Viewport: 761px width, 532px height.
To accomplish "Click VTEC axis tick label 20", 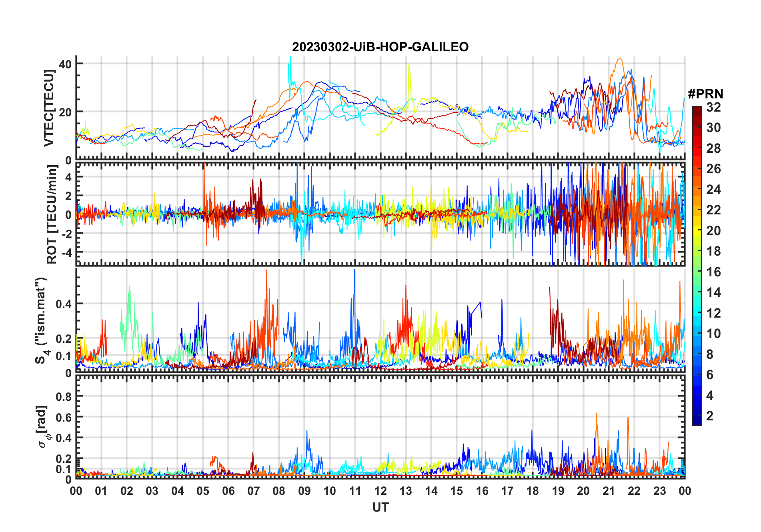I will [x=65, y=112].
